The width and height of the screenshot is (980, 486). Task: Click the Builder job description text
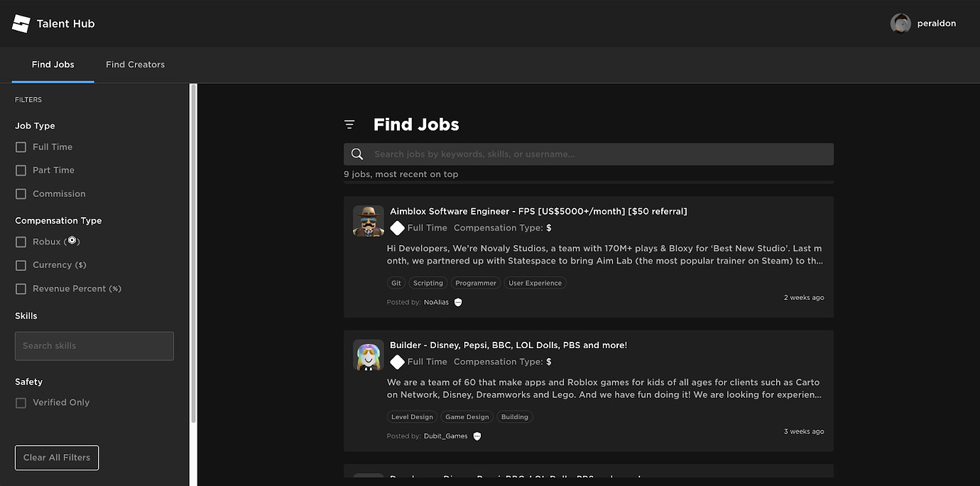pos(605,389)
